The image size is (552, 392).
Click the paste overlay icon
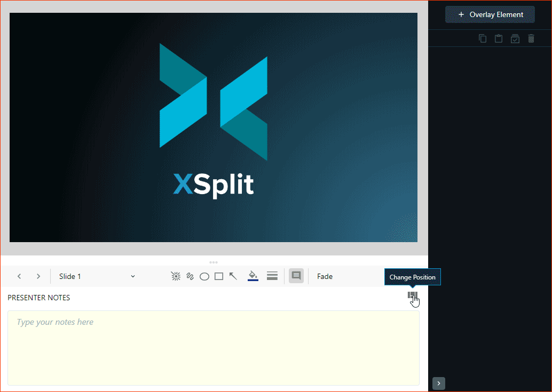click(499, 38)
